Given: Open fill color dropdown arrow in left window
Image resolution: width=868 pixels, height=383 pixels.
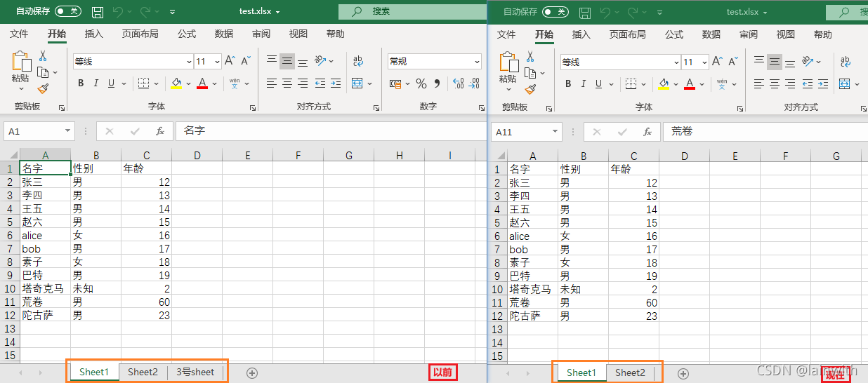Looking at the screenshot, I should pyautogui.click(x=188, y=83).
